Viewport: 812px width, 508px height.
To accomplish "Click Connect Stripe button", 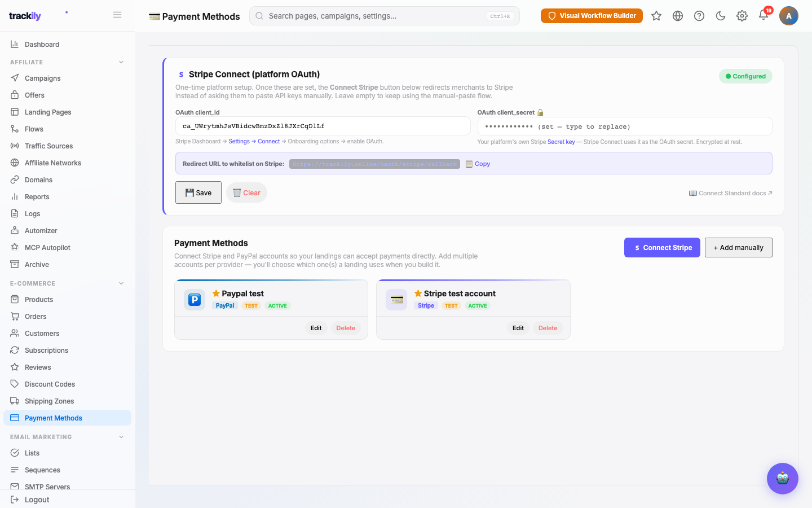I will pyautogui.click(x=662, y=247).
